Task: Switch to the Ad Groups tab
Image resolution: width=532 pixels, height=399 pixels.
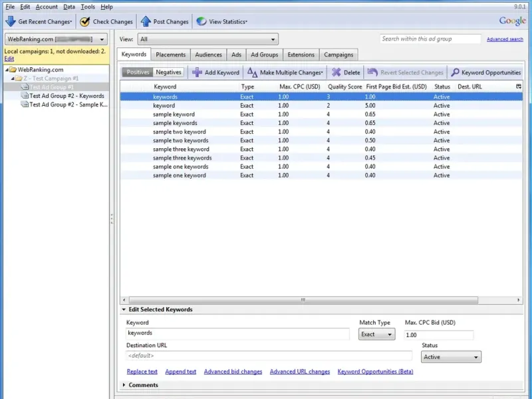Action: (264, 55)
